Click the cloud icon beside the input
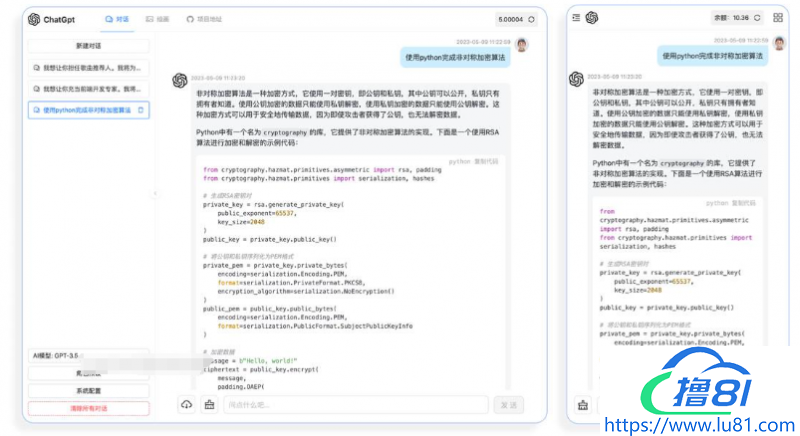This screenshot has width=800, height=436. pos(186,404)
